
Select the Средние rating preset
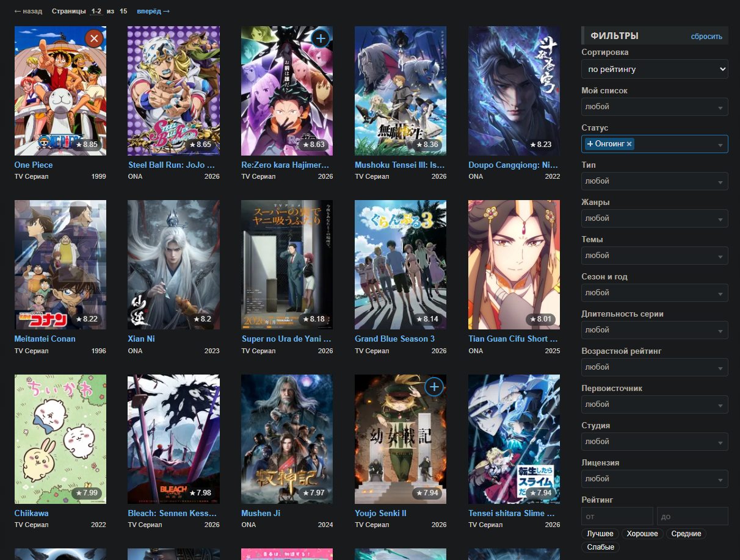click(x=686, y=534)
